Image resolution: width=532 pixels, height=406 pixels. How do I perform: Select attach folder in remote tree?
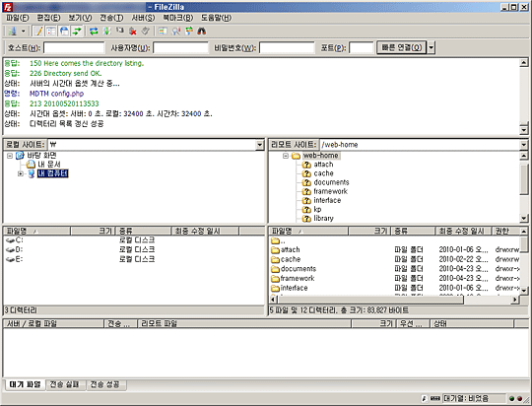[x=323, y=165]
